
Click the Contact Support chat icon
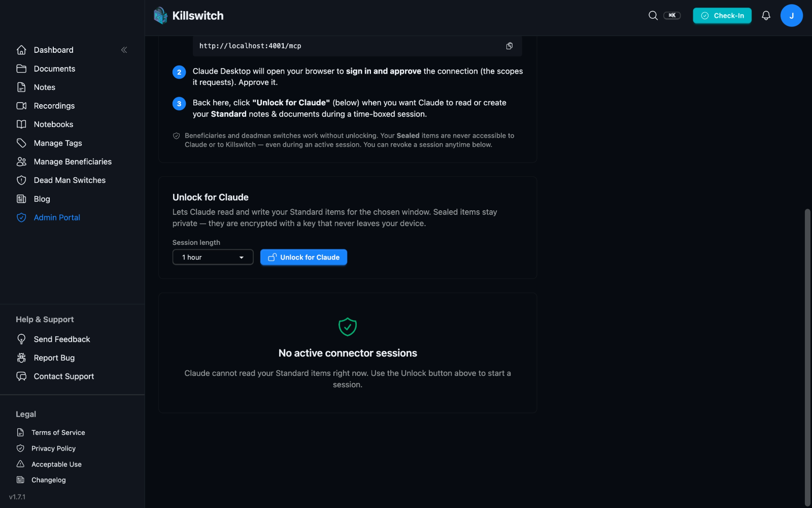(21, 376)
